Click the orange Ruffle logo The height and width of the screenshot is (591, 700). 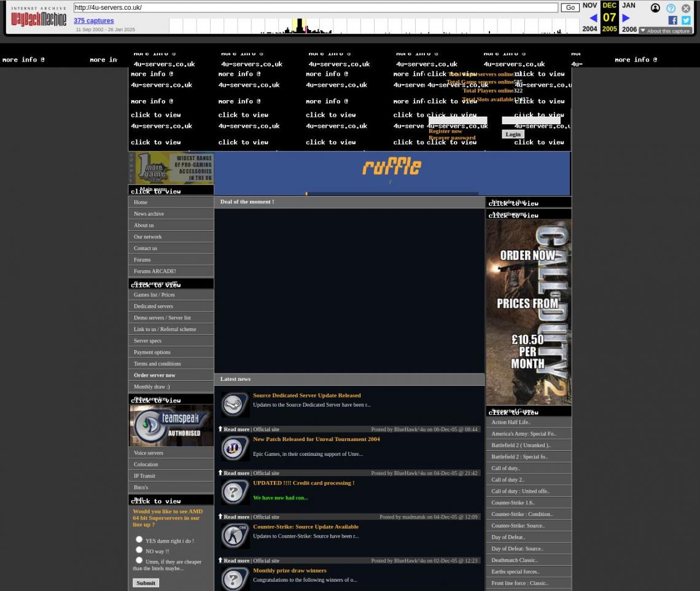coord(392,166)
